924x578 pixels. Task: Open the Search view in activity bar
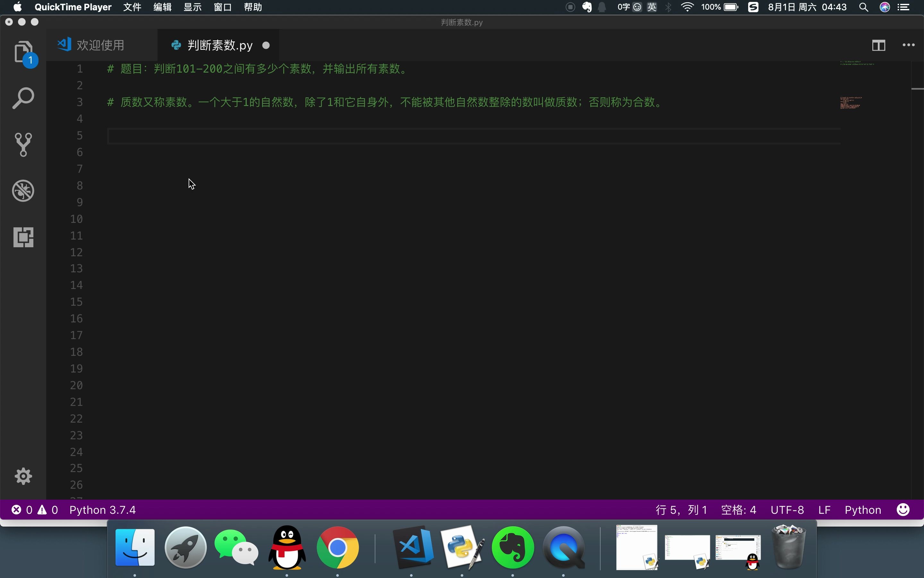tap(23, 98)
